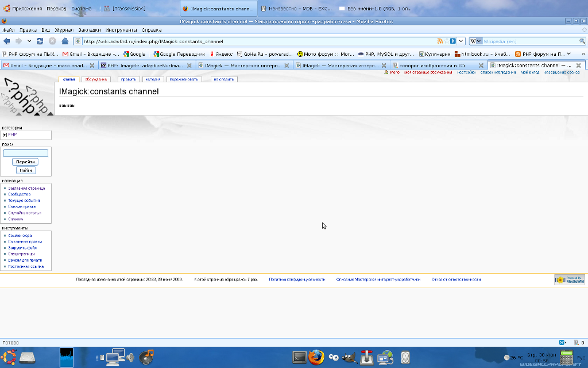Click the Powered by MediaWiki badge
Image resolution: width=588 pixels, height=368 pixels.
569,279
